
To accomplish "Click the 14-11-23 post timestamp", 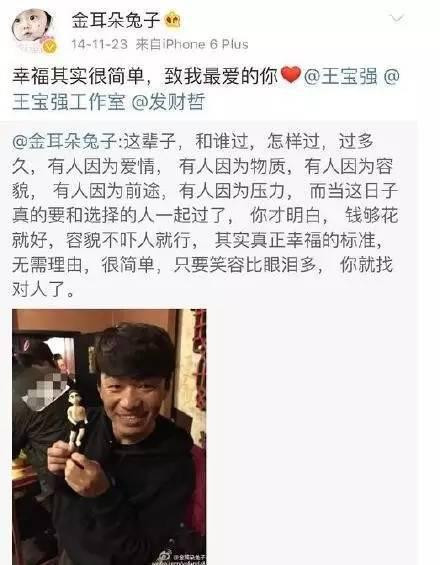I will (x=99, y=44).
